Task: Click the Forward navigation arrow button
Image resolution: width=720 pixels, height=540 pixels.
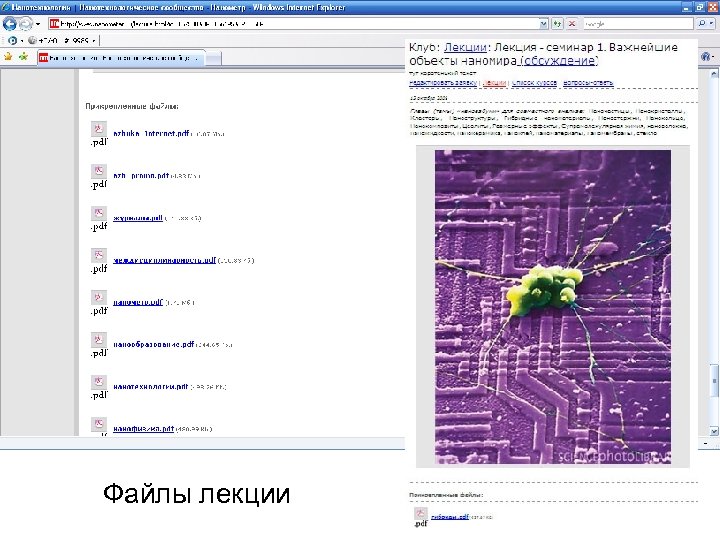Action: coord(26,23)
